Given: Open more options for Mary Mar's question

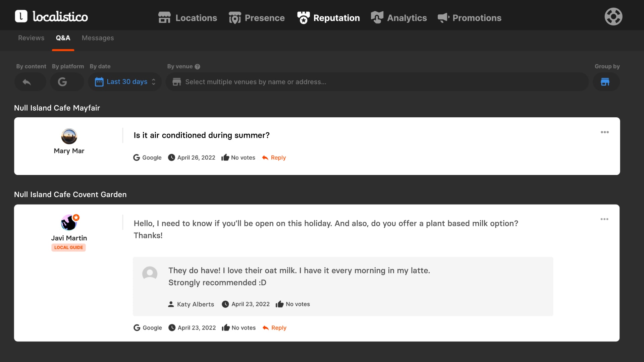Looking at the screenshot, I should (604, 132).
